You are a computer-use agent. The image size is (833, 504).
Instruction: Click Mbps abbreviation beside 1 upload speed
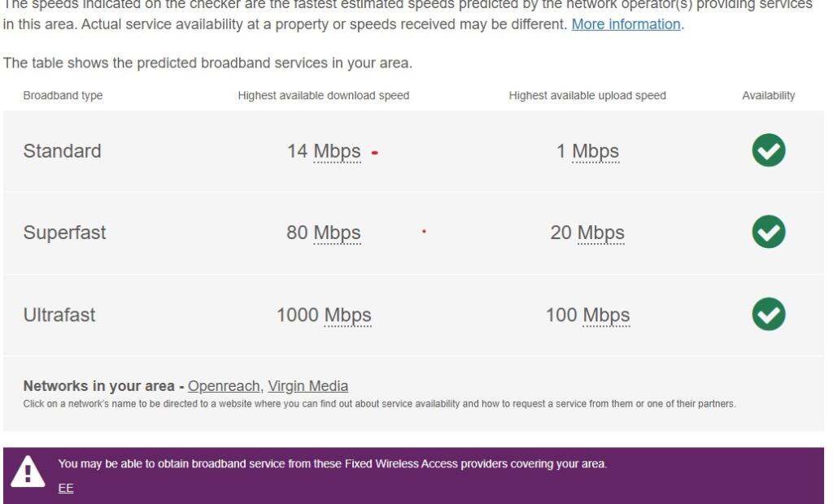595,151
